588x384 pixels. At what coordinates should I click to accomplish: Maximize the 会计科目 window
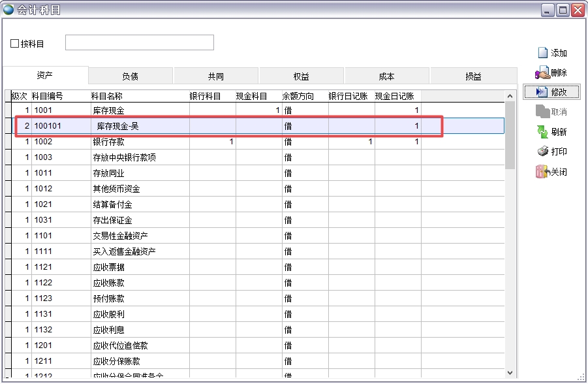pyautogui.click(x=563, y=10)
